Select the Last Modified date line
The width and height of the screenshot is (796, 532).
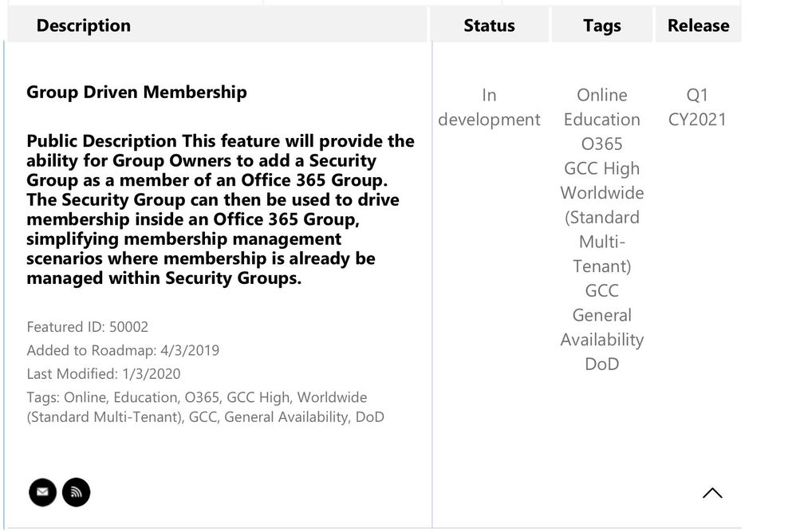pos(104,373)
